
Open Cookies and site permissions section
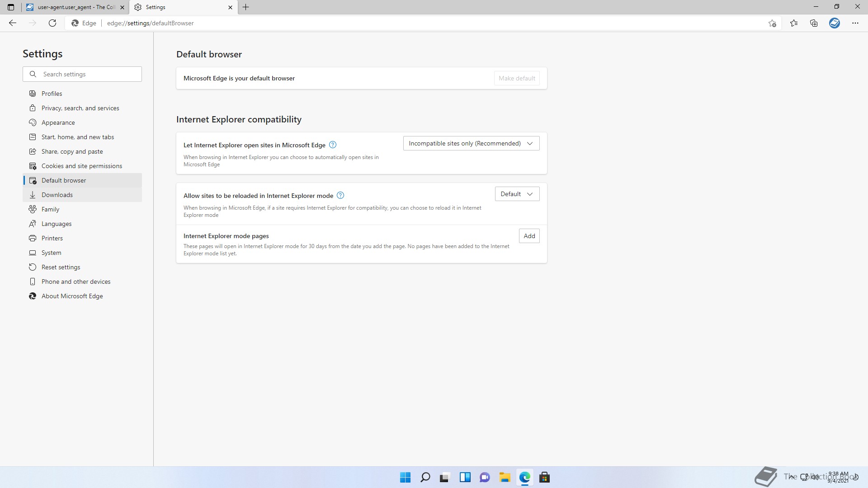click(82, 166)
